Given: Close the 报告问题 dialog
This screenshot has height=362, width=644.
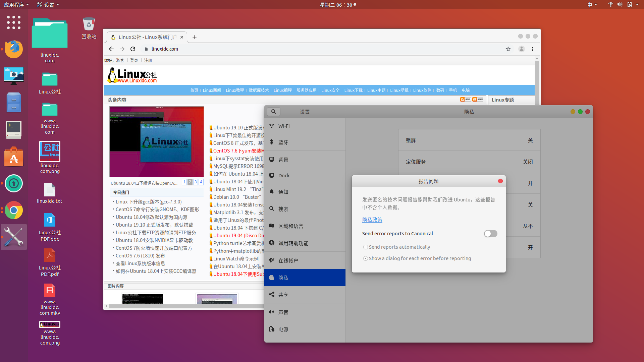Looking at the screenshot, I should coord(500,181).
